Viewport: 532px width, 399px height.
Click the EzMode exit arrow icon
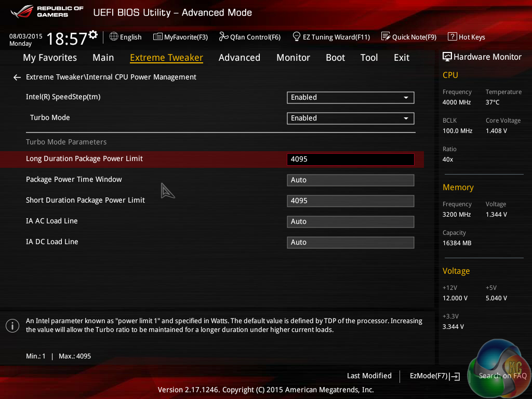455,376
